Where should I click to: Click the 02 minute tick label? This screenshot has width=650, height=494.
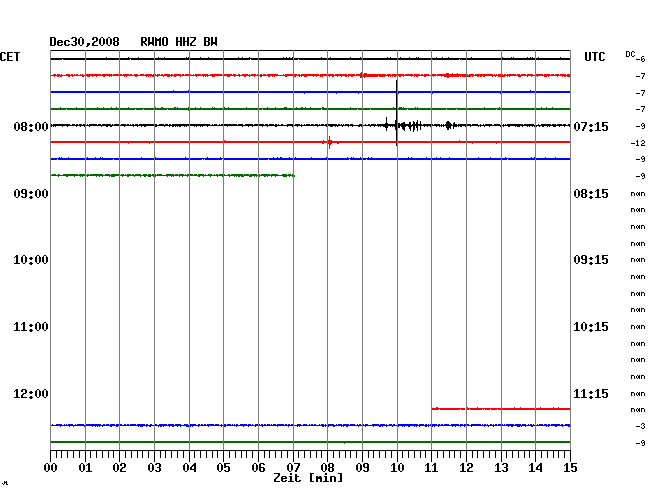119,468
